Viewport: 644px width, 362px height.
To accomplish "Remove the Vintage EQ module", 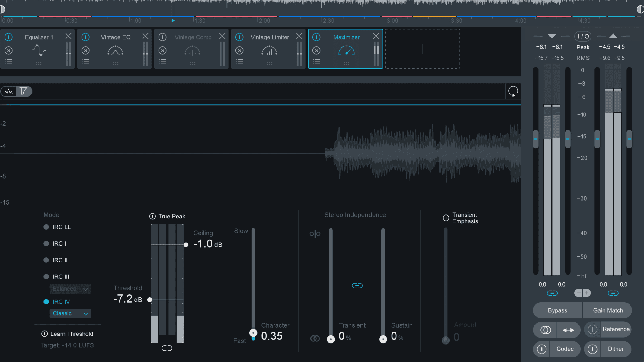I will (x=145, y=36).
